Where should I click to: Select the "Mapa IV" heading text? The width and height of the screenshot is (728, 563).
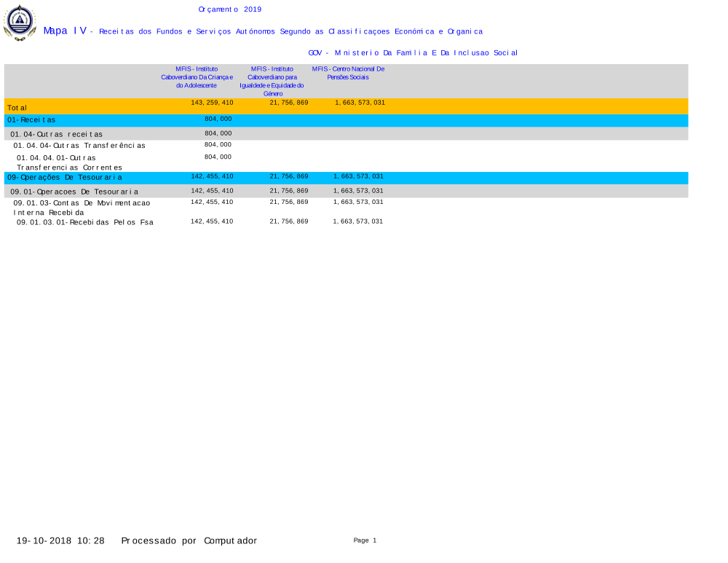(65, 31)
